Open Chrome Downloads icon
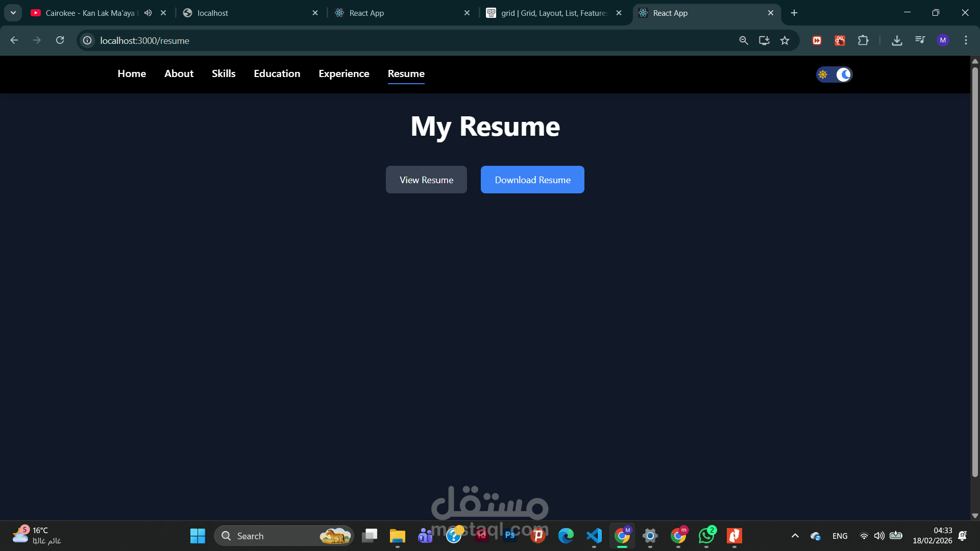 click(897, 40)
